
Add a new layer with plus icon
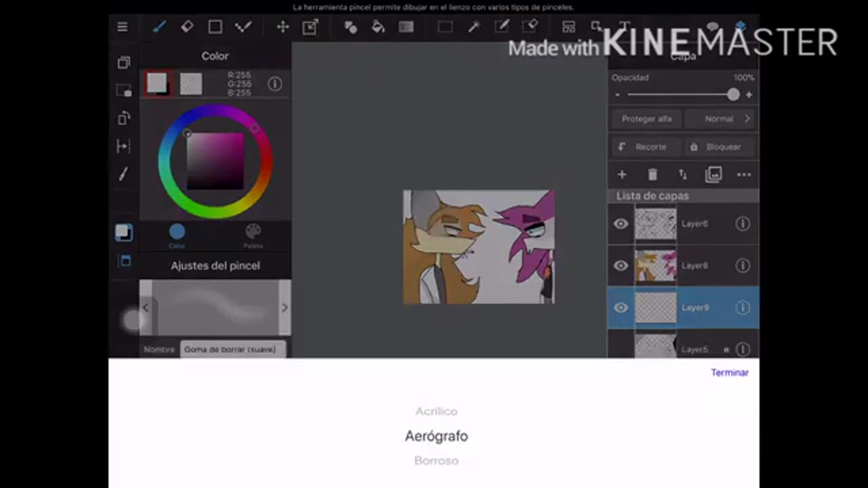pos(621,175)
